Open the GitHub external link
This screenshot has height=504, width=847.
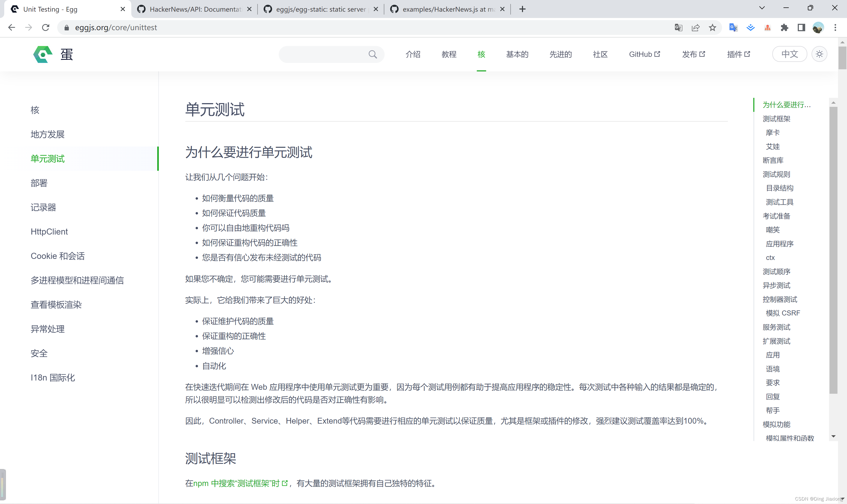[645, 54]
